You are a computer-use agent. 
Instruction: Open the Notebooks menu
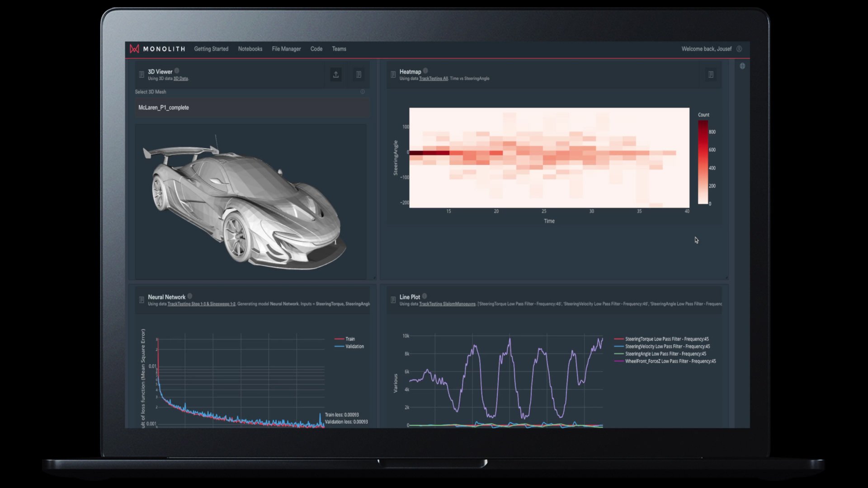pos(250,49)
